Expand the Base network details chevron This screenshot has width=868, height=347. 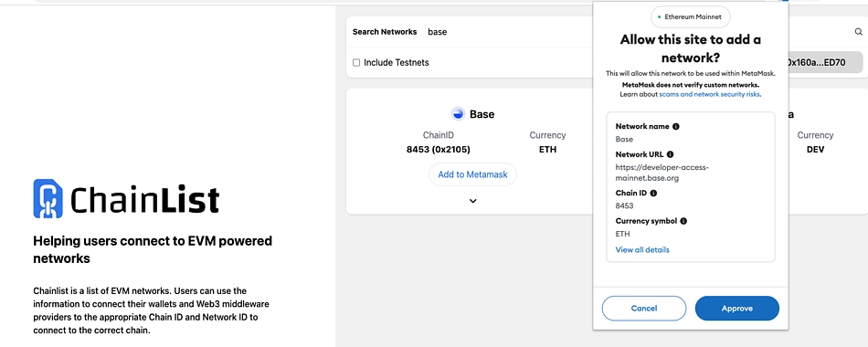472,201
